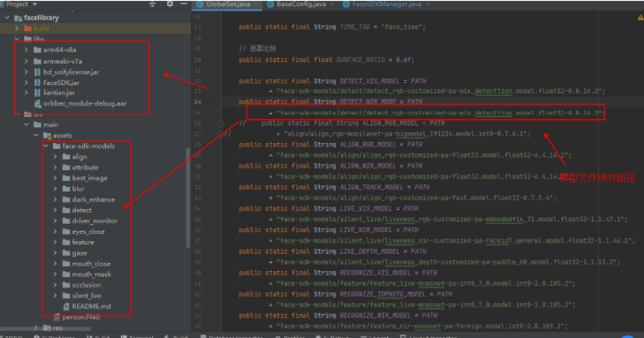
Task: Select the mouth_mask folder
Action: click(92, 274)
